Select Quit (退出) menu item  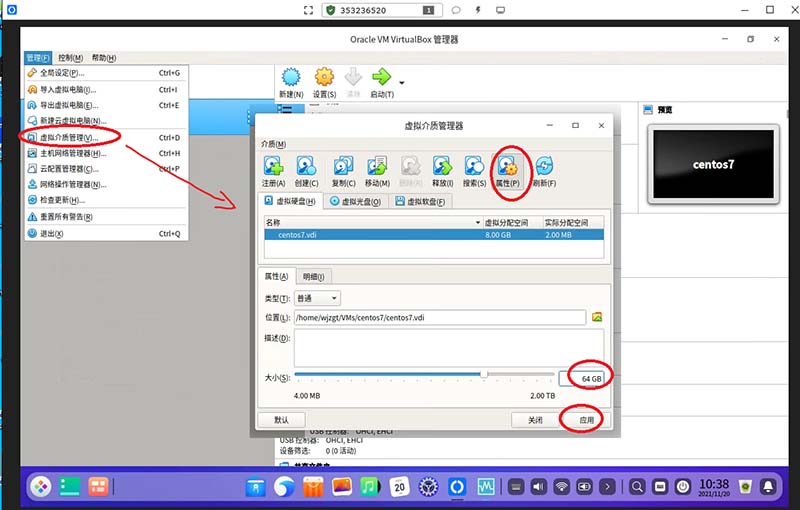[x=106, y=234]
